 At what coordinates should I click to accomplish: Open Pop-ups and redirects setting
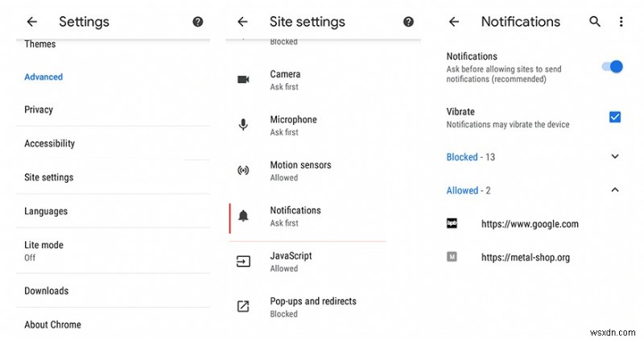tap(313, 306)
